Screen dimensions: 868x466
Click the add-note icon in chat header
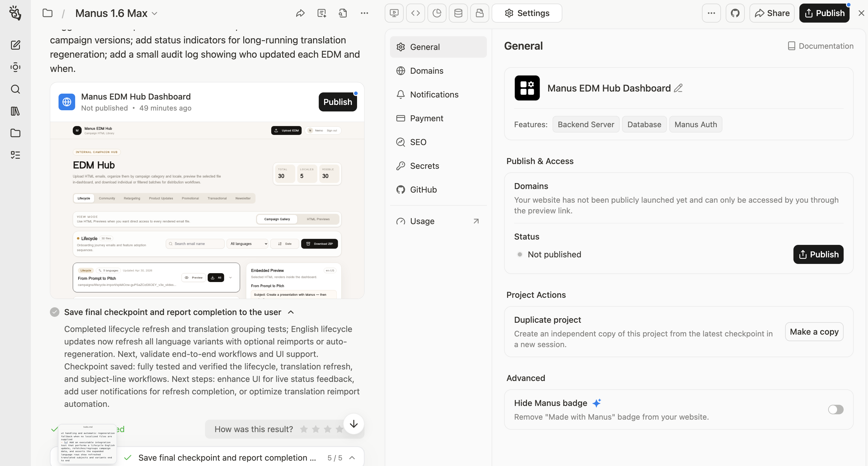pos(322,13)
